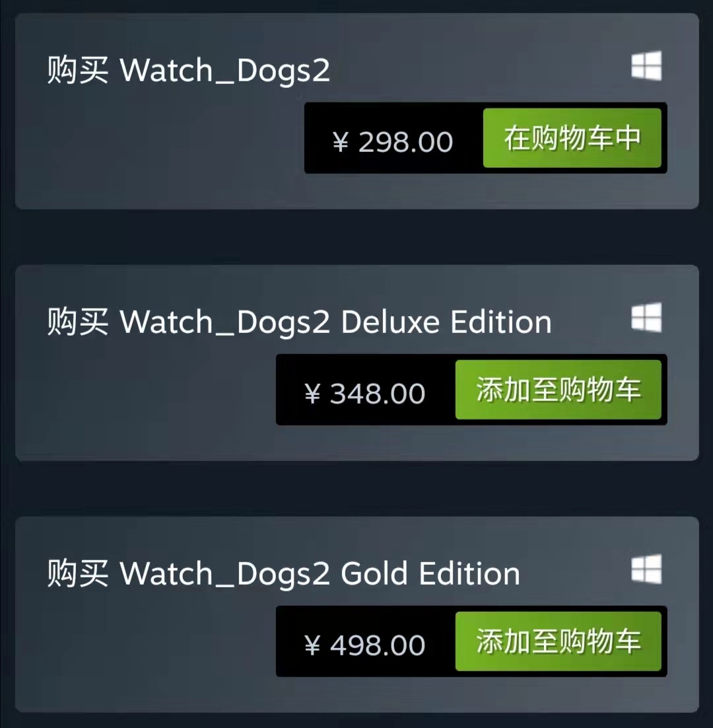Click the ¥ 498.00 price label
The image size is (713, 728).
click(x=364, y=645)
